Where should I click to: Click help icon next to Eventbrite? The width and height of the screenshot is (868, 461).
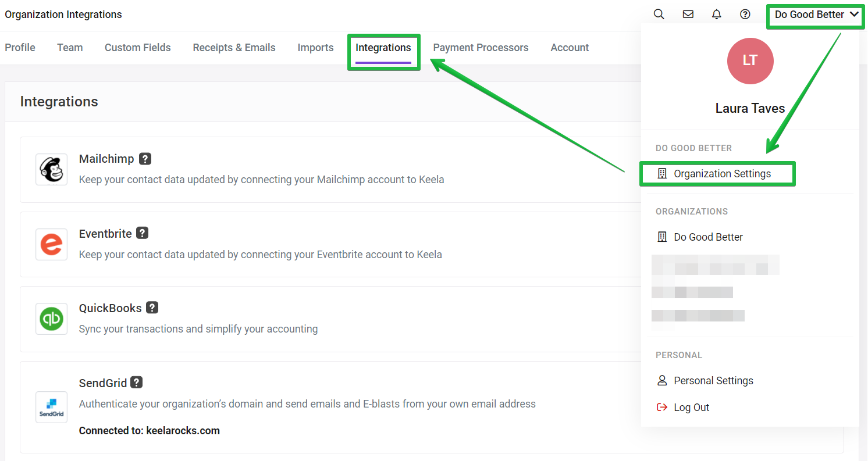point(143,233)
